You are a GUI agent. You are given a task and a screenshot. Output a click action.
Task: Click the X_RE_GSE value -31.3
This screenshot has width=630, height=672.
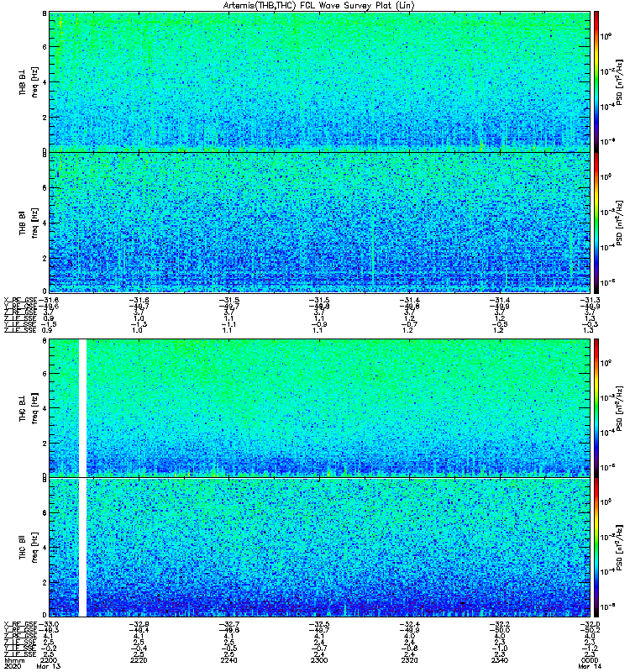tap(590, 300)
